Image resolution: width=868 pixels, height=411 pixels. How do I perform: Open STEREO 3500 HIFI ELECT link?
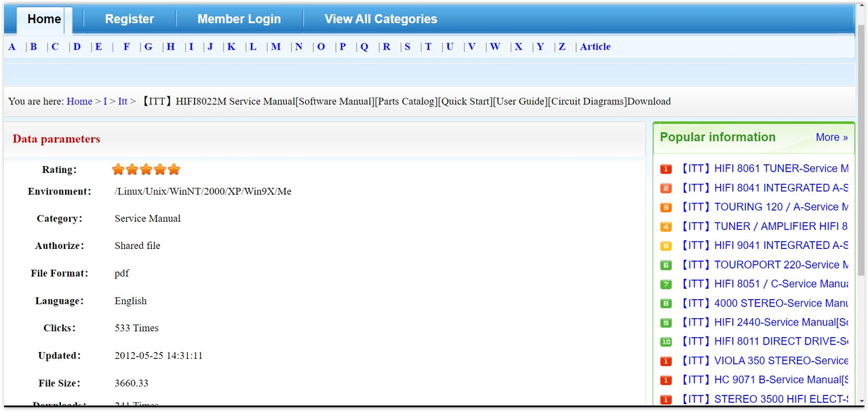(764, 399)
